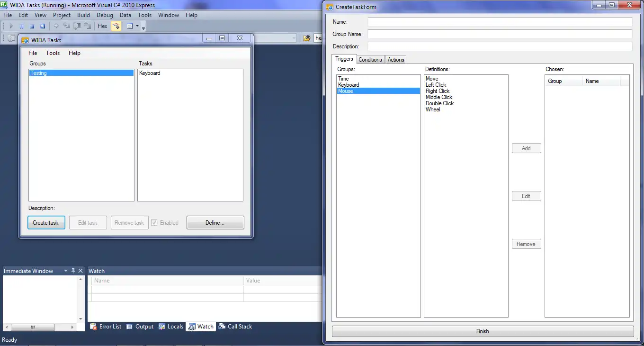644x346 pixels.
Task: Click the Group Name input field
Action: [x=500, y=34]
